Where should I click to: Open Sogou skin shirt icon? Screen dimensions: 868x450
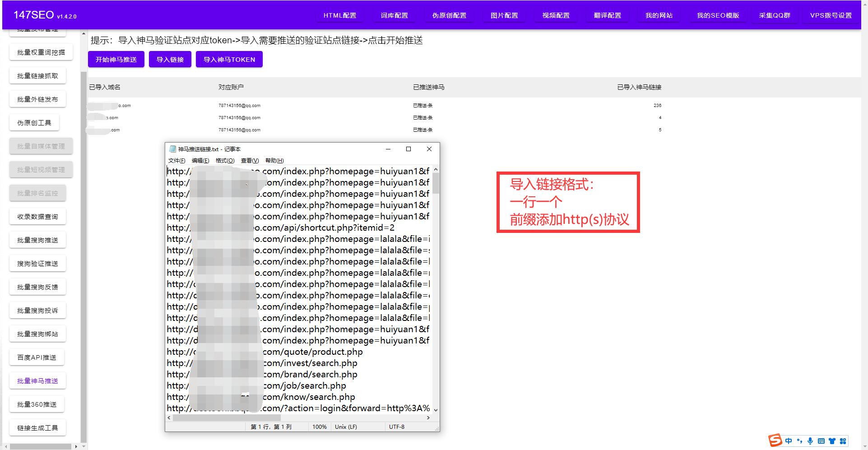832,441
